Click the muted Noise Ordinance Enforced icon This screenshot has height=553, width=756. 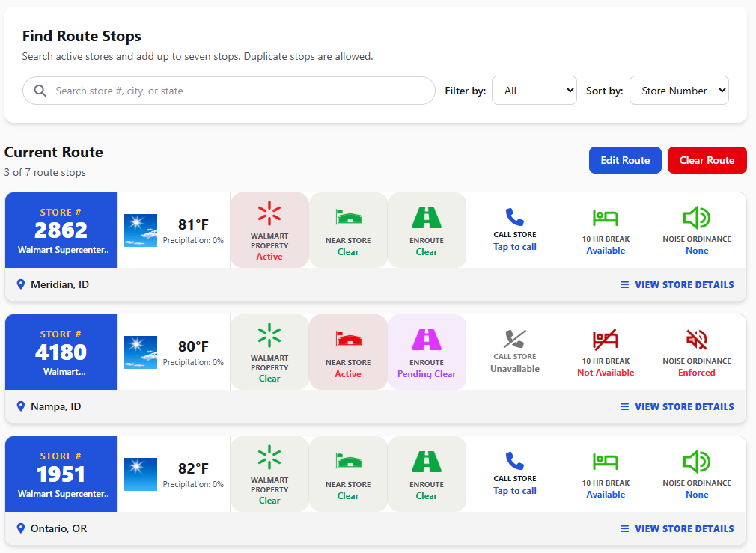(697, 340)
